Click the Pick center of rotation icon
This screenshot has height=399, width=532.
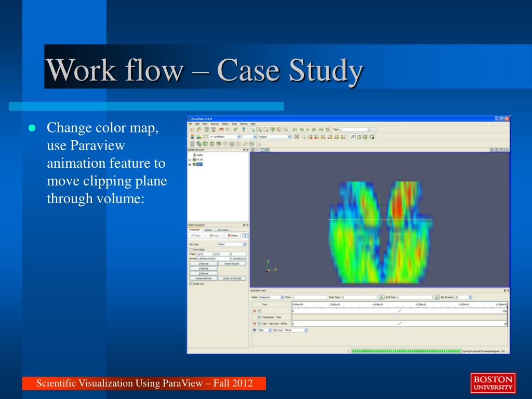[x=372, y=137]
